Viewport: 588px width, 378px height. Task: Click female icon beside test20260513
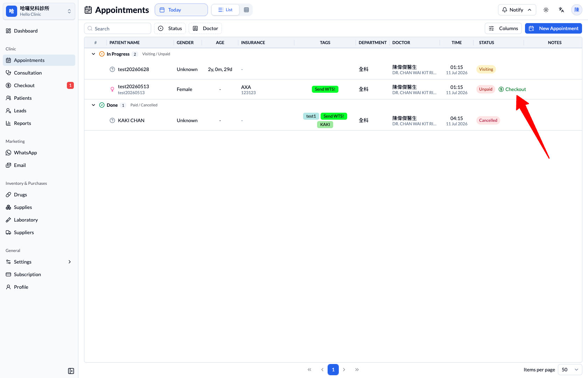112,89
